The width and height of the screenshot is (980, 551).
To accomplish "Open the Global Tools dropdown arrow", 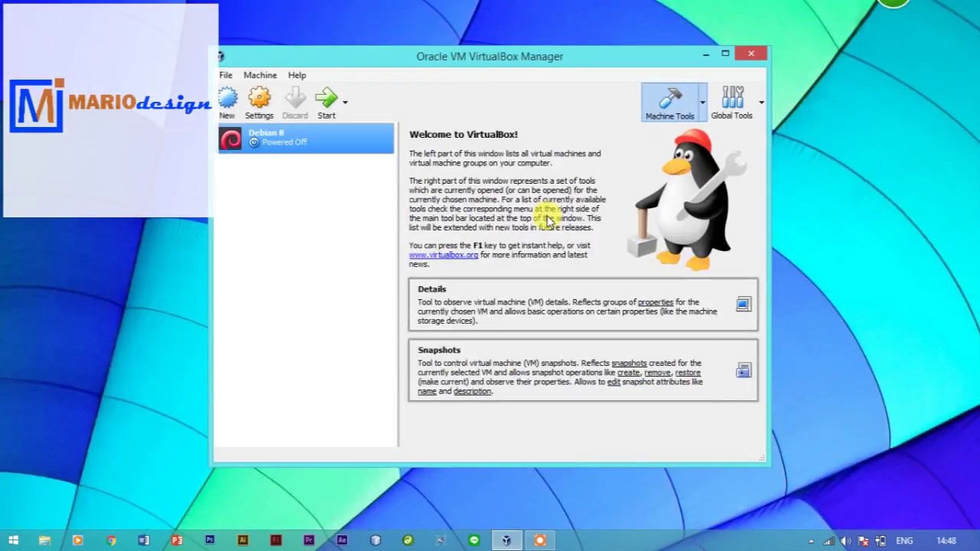I will pos(761,102).
